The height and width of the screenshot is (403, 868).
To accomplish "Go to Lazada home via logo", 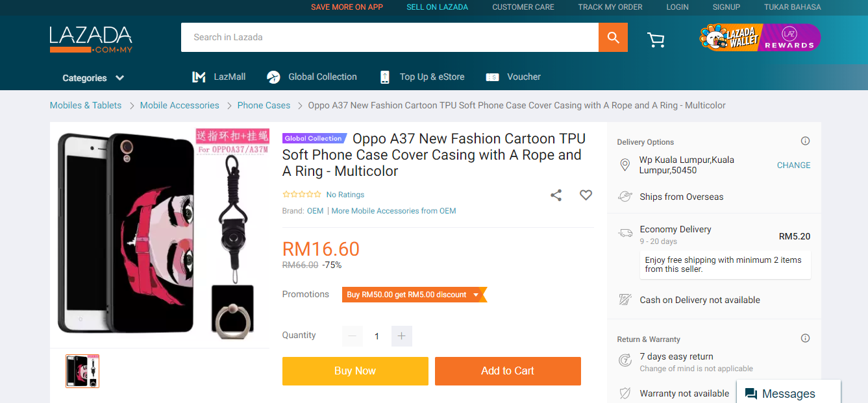I will click(91, 40).
